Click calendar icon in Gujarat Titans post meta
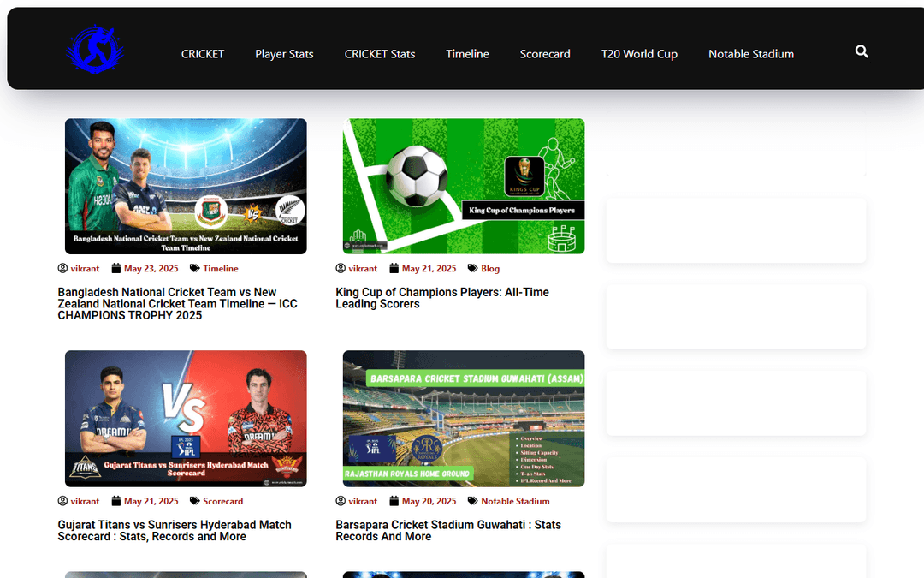924x578 pixels. [116, 501]
